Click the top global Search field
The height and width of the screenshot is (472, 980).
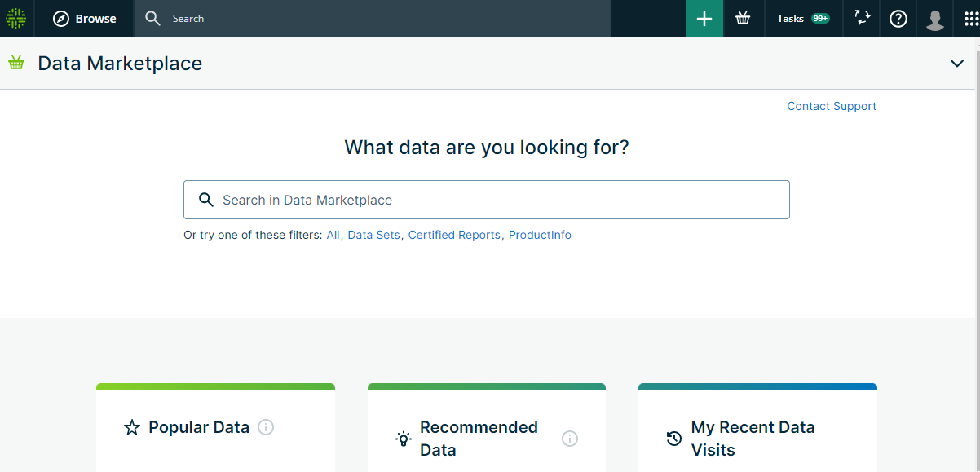pyautogui.click(x=383, y=19)
